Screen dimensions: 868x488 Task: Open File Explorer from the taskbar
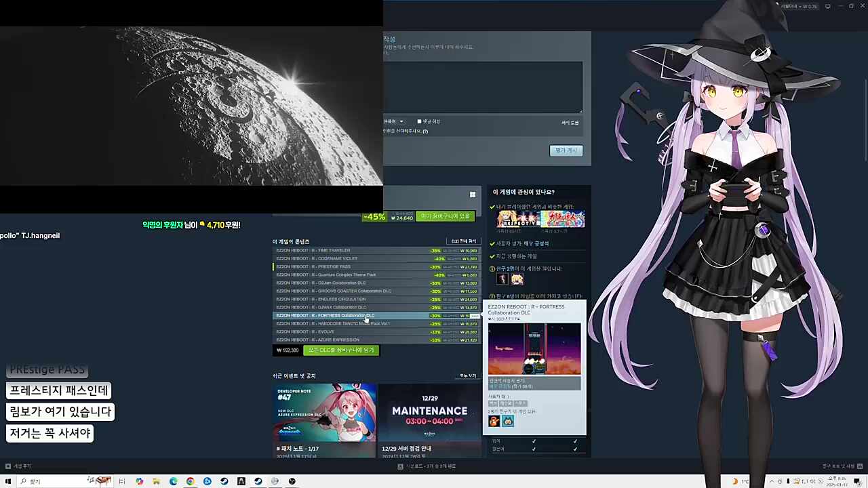156,481
